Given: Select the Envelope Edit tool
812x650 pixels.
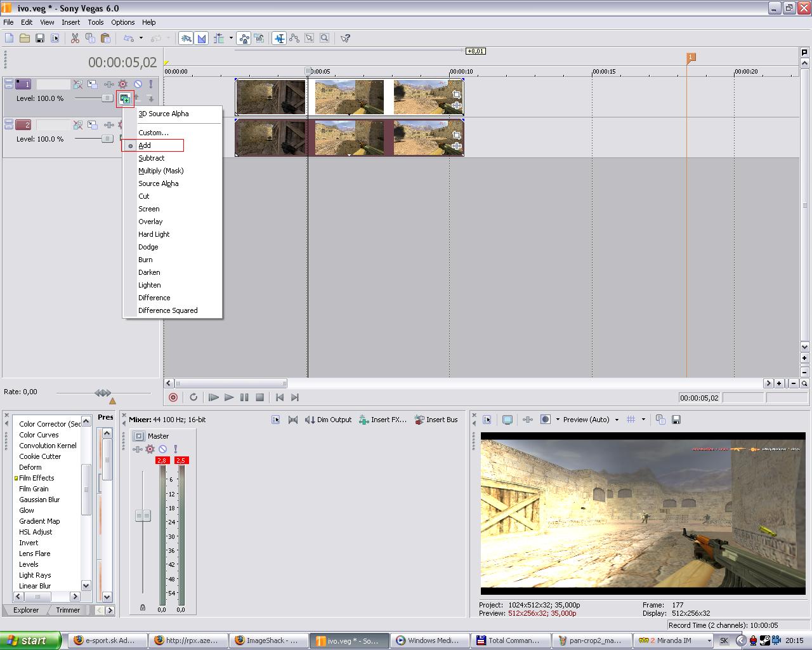Looking at the screenshot, I should click(x=294, y=38).
